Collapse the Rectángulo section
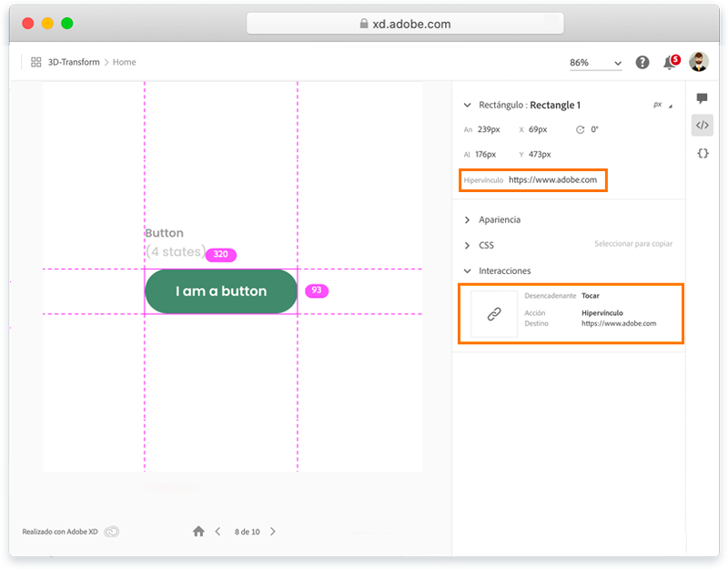The height and width of the screenshot is (570, 728). pos(468,106)
